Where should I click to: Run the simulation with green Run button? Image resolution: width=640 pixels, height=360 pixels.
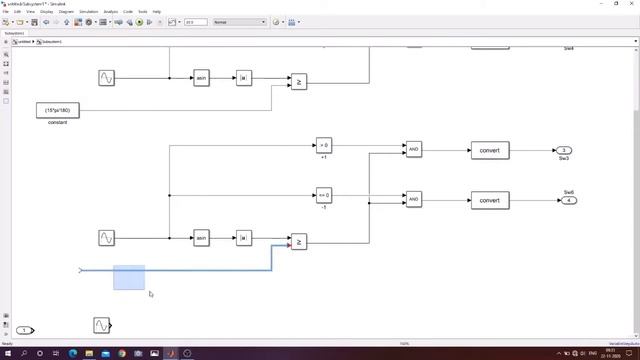coord(139,22)
